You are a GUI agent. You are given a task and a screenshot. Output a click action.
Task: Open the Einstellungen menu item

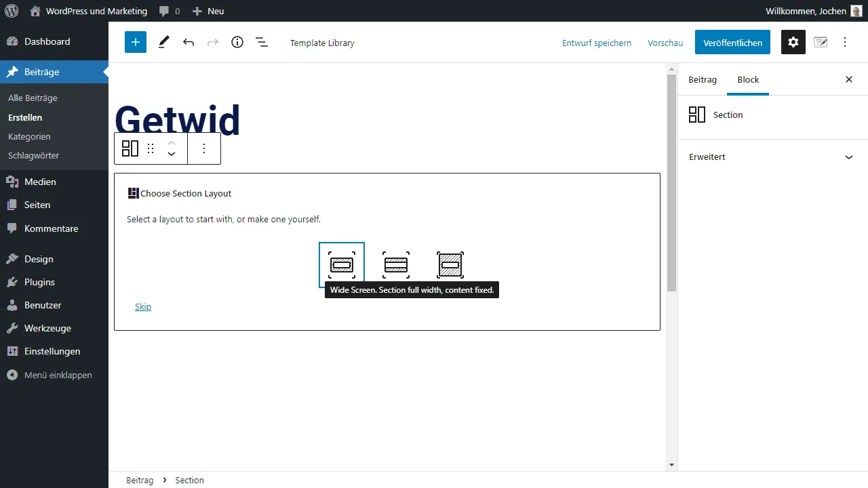pos(54,351)
